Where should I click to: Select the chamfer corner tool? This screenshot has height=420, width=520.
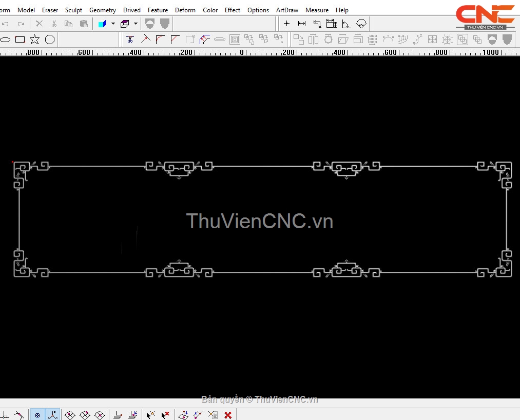click(x=175, y=40)
